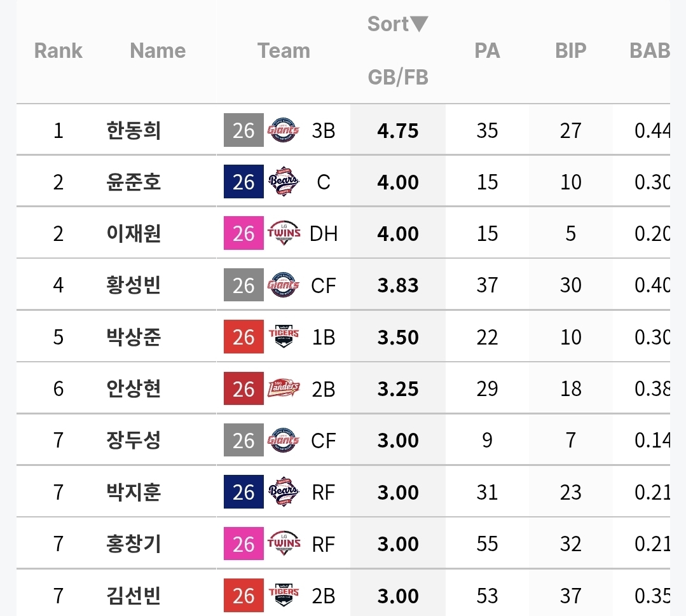Click gray 26 badge in 황성빈 row

pos(244,285)
